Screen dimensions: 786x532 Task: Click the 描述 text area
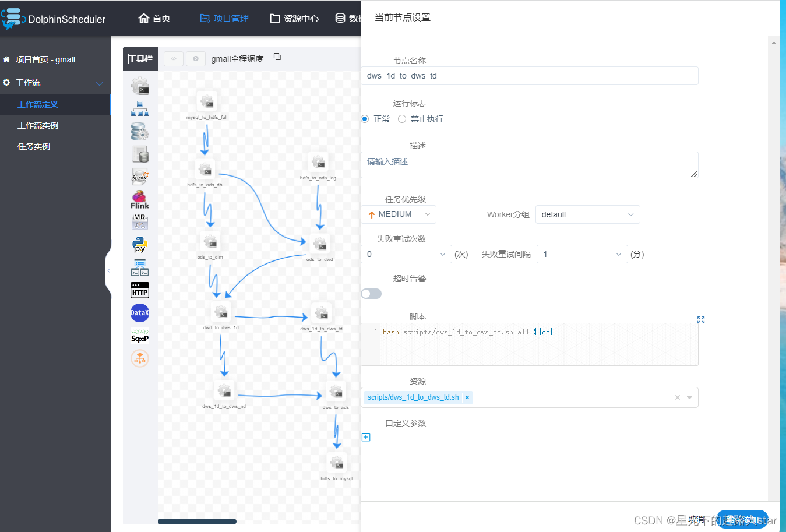coord(530,165)
